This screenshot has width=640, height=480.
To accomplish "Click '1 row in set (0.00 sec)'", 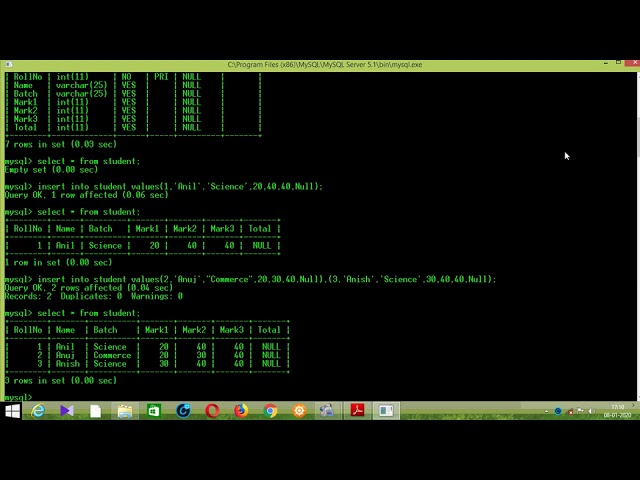I will click(58, 262).
